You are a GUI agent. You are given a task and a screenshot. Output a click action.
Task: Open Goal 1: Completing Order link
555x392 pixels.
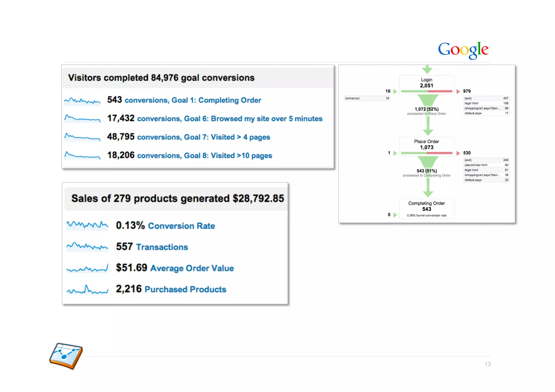point(193,101)
